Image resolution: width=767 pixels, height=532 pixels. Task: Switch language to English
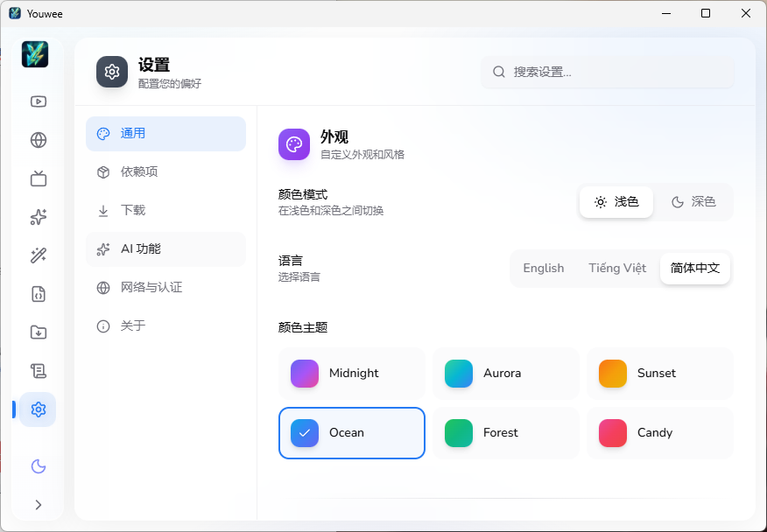tap(543, 269)
